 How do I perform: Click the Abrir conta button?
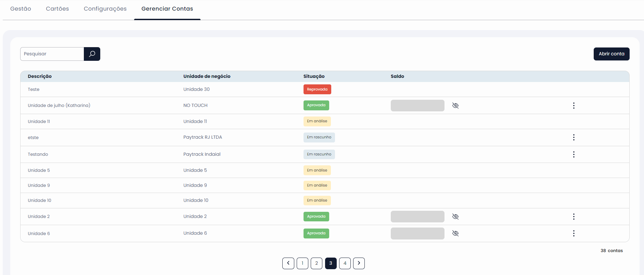point(611,54)
